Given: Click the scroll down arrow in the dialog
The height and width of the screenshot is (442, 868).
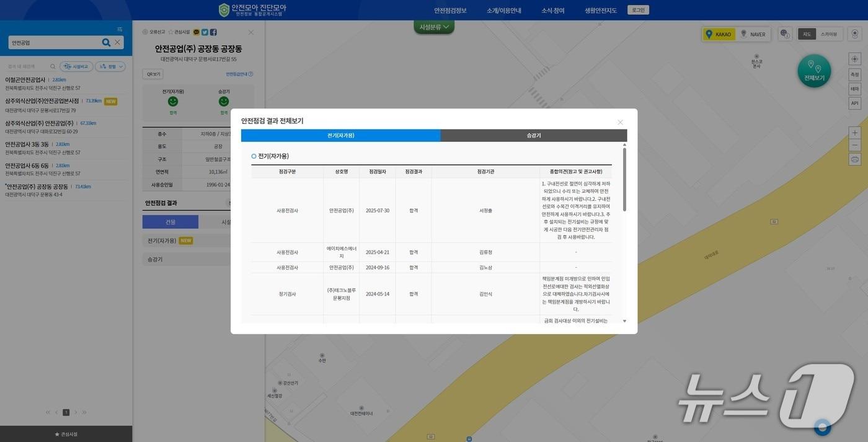Looking at the screenshot, I should [x=624, y=321].
